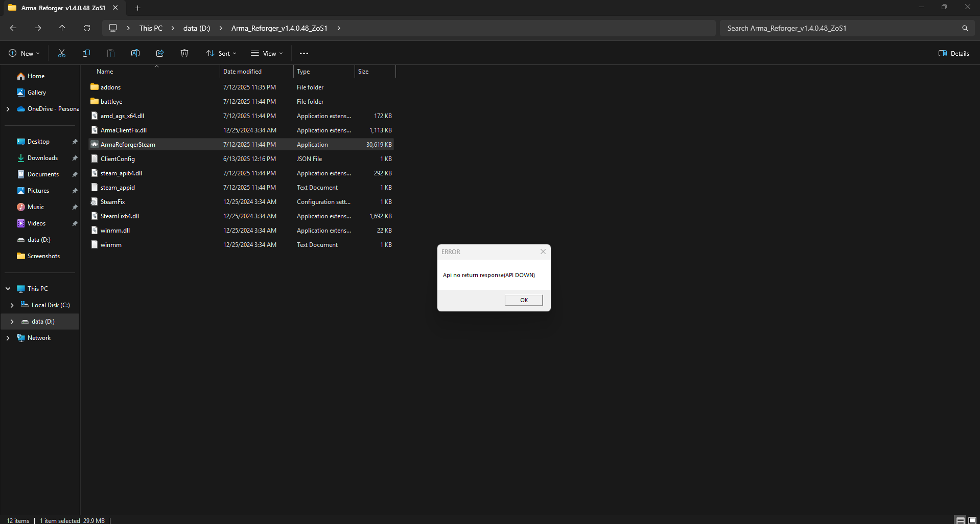Select the battleye folder
This screenshot has height=524, width=980.
241,102
